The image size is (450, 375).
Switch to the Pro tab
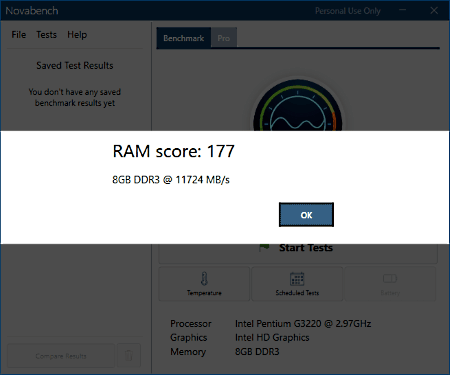[224, 38]
